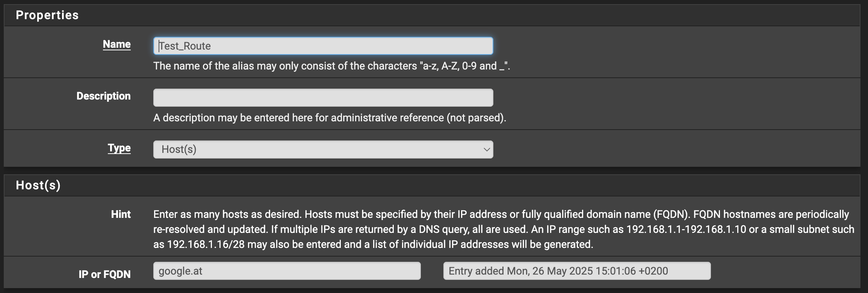Click the underlined Name label
Image resolution: width=868 pixels, height=293 pixels.
[x=117, y=44]
